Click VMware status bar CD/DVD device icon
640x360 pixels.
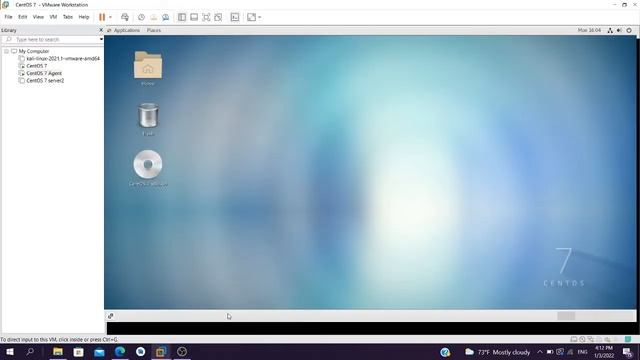coord(582,339)
